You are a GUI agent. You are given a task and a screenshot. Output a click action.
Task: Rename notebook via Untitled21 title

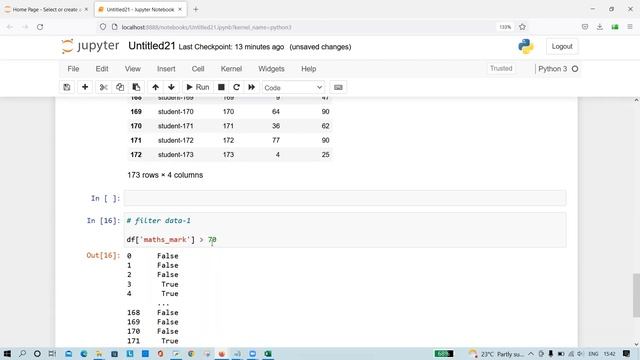(151, 46)
